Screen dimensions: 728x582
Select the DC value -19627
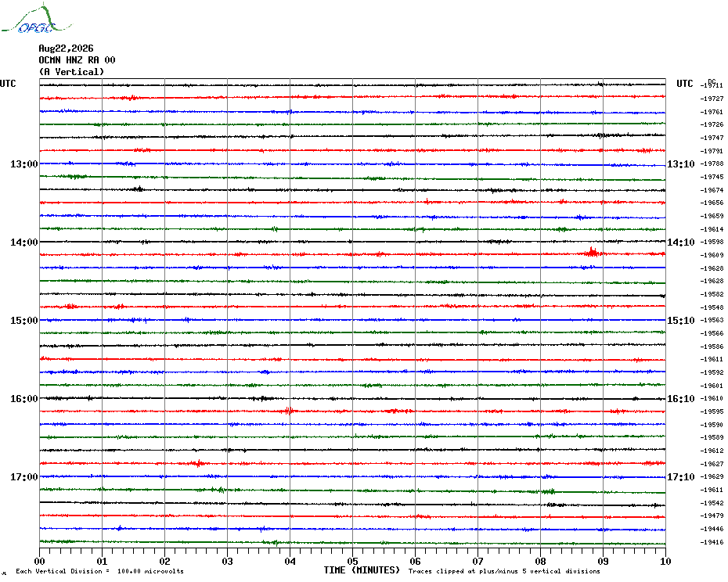(712, 464)
